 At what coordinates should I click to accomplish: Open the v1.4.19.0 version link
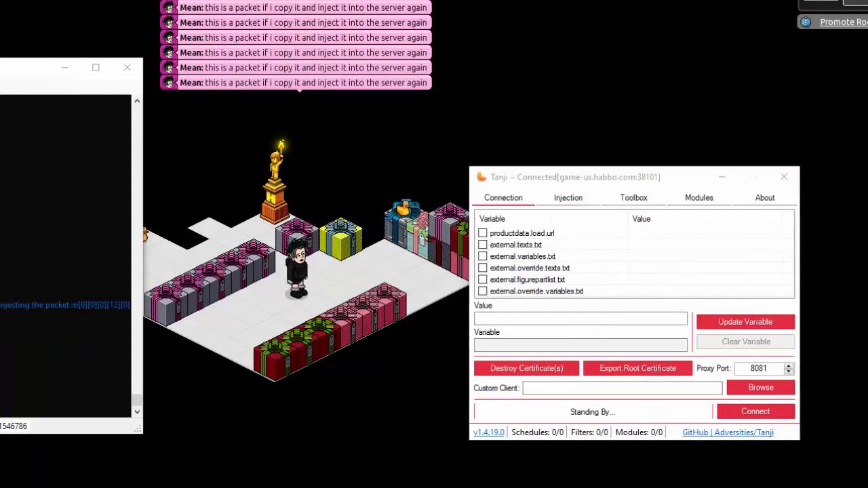(489, 432)
